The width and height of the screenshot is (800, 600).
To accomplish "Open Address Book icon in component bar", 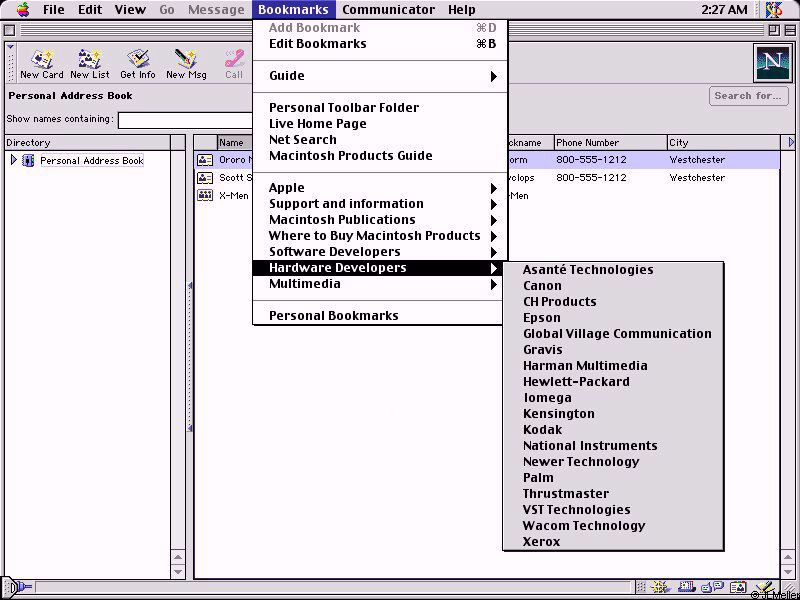I will pos(738,588).
